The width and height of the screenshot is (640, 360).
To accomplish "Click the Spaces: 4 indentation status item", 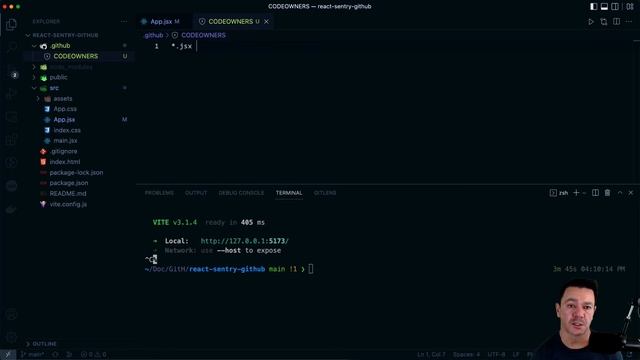I will (467, 355).
